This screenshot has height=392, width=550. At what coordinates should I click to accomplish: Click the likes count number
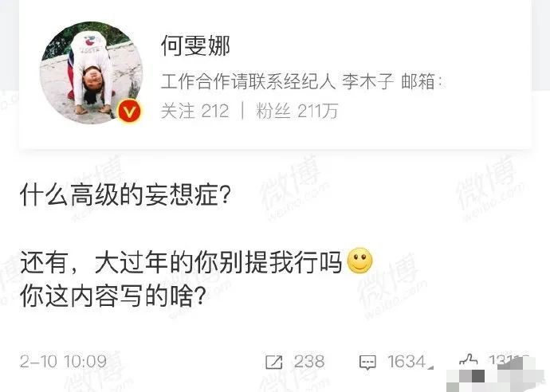pos(509,360)
